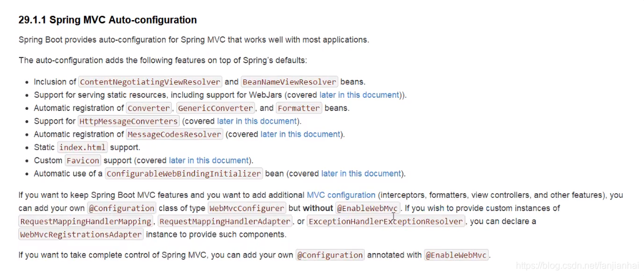Click @EnableWebMvc in the last paragraph

click(456, 255)
